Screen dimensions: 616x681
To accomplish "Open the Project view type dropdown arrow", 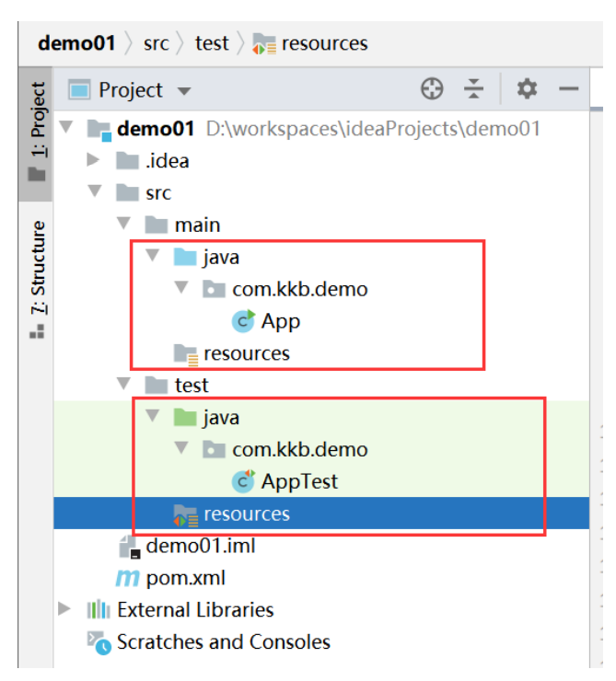I will click(184, 91).
